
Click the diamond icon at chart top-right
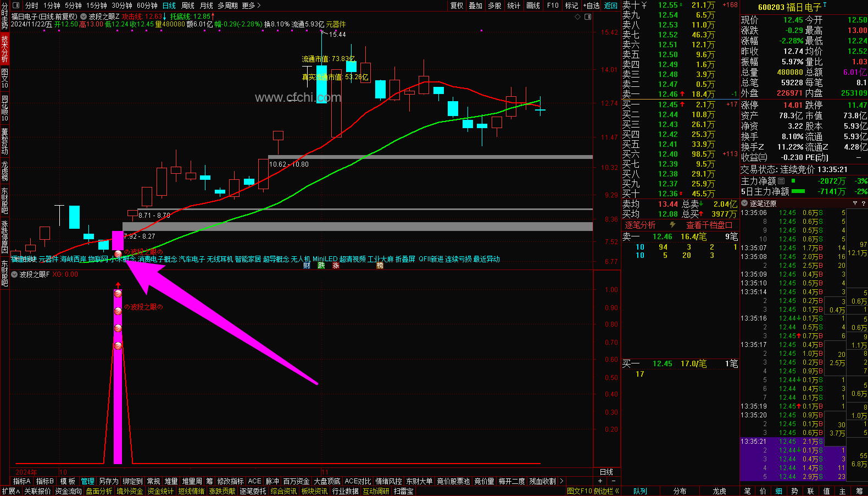(x=577, y=16)
